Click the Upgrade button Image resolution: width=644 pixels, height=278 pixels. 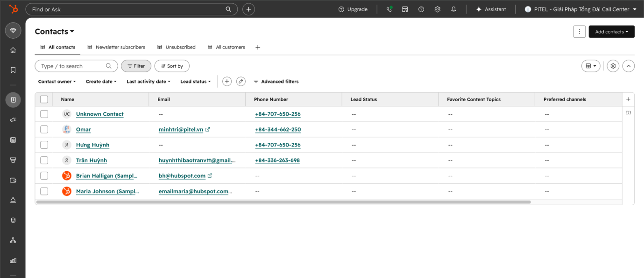coord(353,9)
